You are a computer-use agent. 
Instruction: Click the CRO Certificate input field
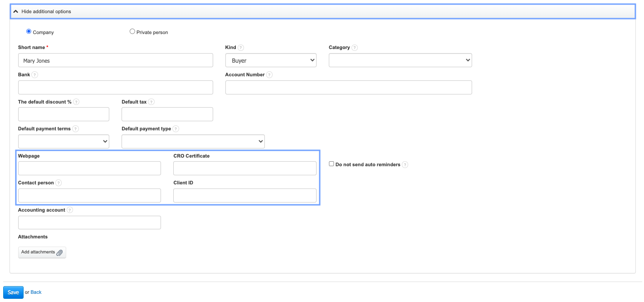point(244,168)
